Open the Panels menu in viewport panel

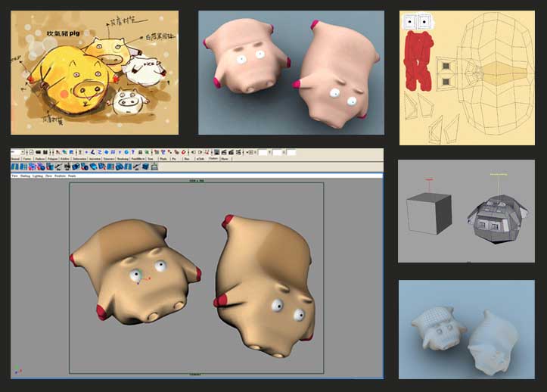click(72, 176)
